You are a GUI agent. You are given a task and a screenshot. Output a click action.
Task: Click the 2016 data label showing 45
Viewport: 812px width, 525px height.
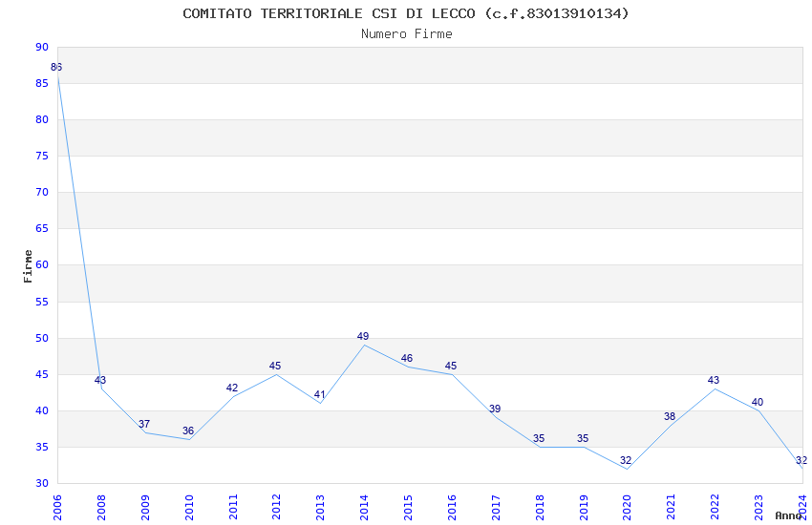pos(451,366)
